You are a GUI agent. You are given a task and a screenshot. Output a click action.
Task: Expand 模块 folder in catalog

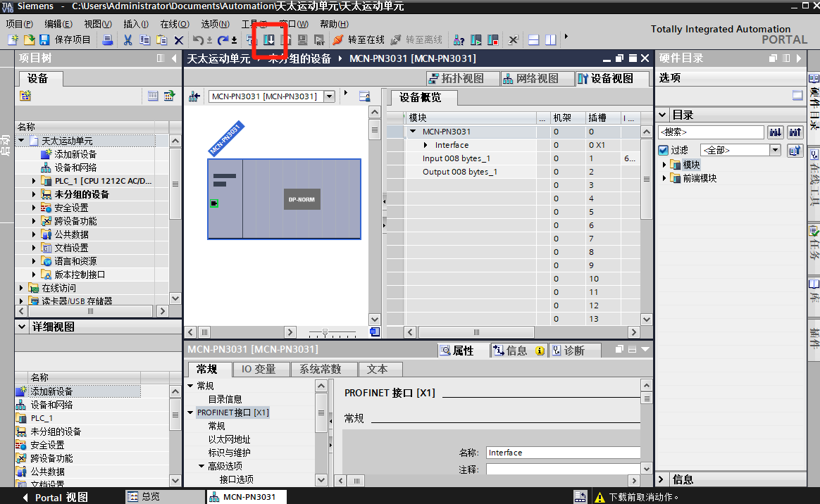pos(664,165)
